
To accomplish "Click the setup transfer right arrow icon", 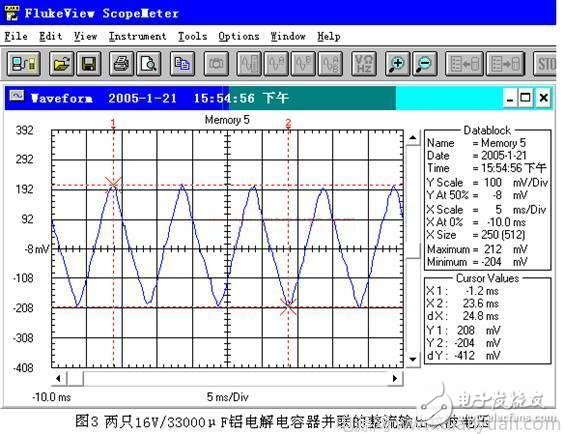I will (x=505, y=64).
